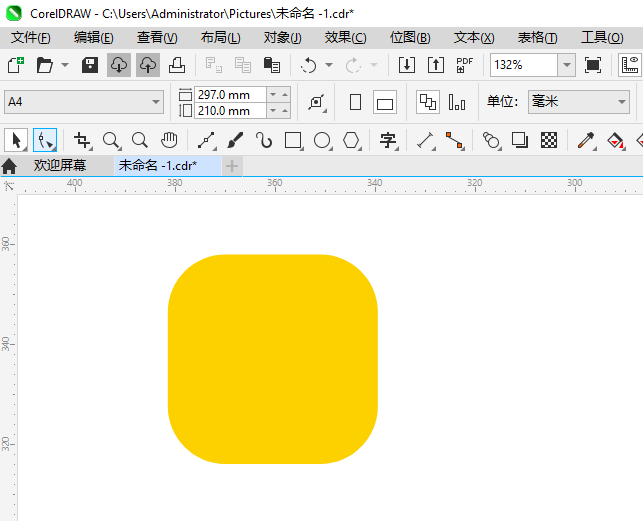The height and width of the screenshot is (521, 643).
Task: Select the Connector tool
Action: click(454, 140)
